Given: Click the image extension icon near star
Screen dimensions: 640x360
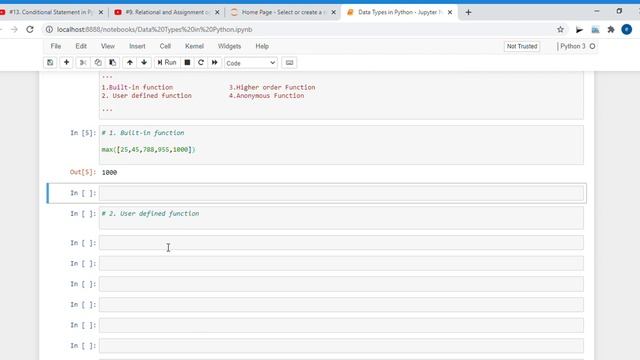Looking at the screenshot, I should [596, 29].
